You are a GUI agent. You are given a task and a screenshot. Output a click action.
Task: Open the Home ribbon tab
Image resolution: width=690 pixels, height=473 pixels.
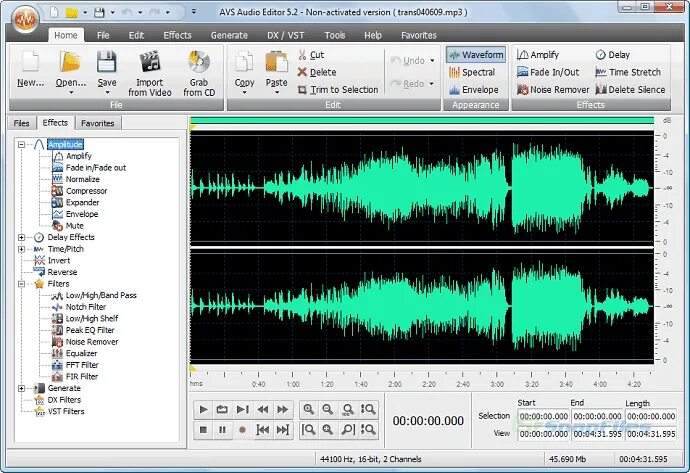point(66,35)
